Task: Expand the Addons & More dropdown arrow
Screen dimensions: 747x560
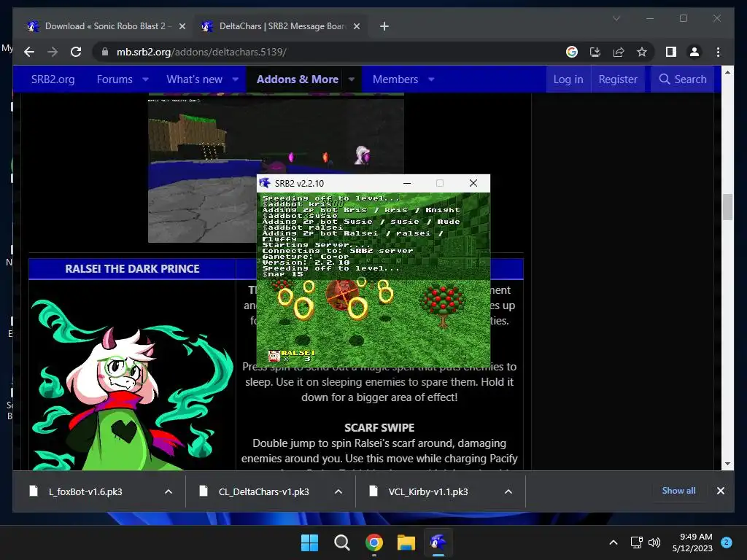Action: (x=352, y=79)
